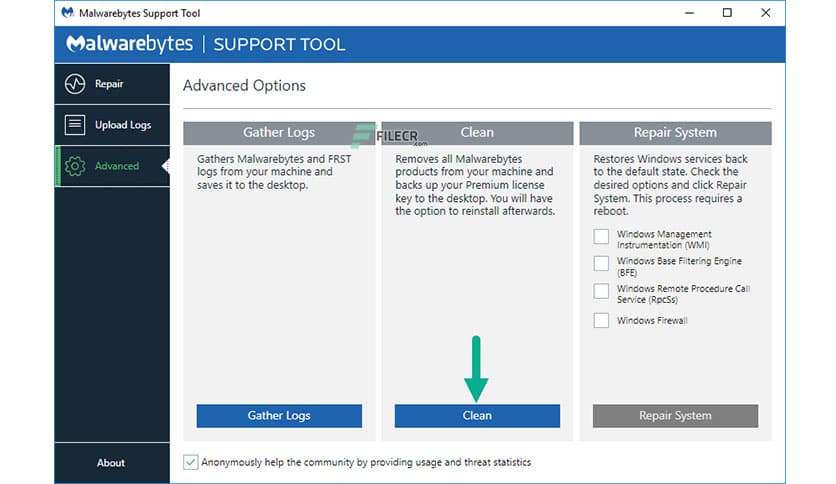836x484 pixels.
Task: Enable the Windows Firewall checkbox
Action: [601, 320]
